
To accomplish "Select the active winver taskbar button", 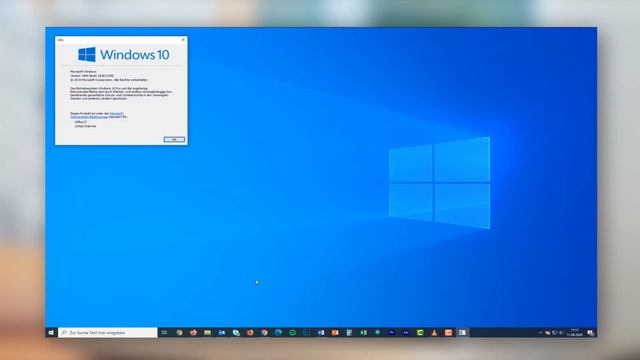I will pyautogui.click(x=462, y=333).
